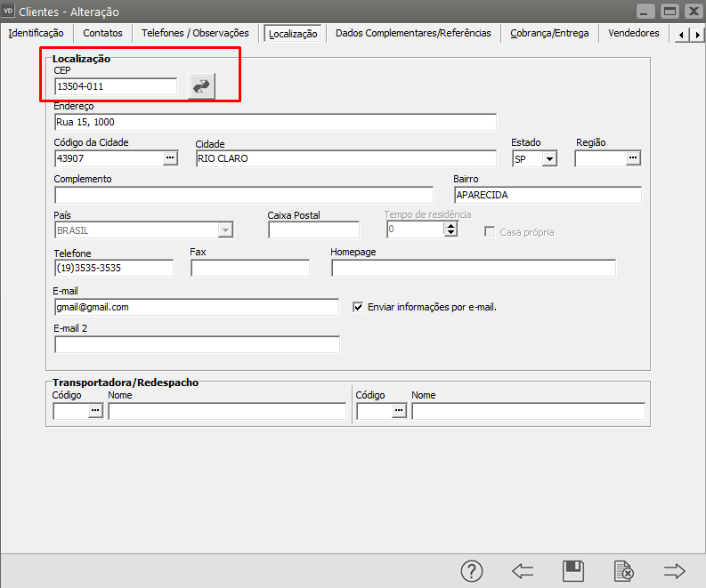Click the CEP address lookup arrows icon

click(x=202, y=86)
